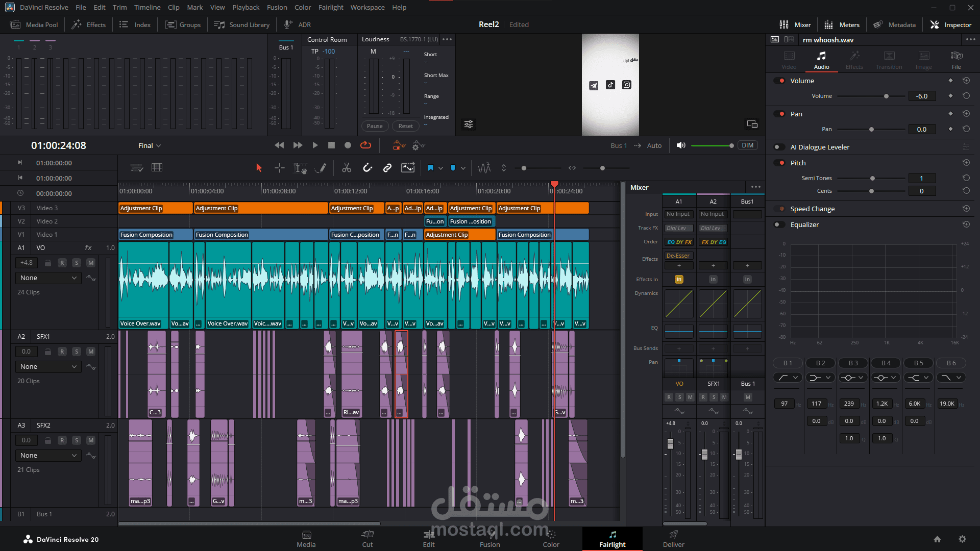The width and height of the screenshot is (980, 551).
Task: Enable loop playback button
Action: [x=365, y=145]
